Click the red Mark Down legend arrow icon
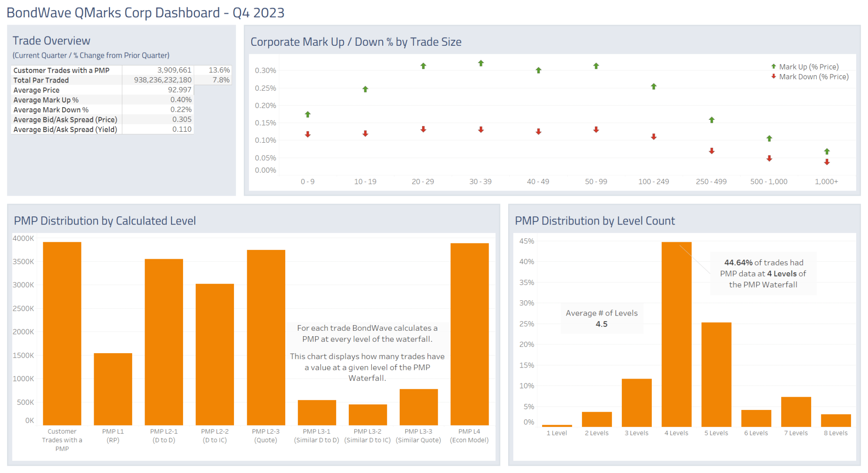The height and width of the screenshot is (473, 868). 773,77
